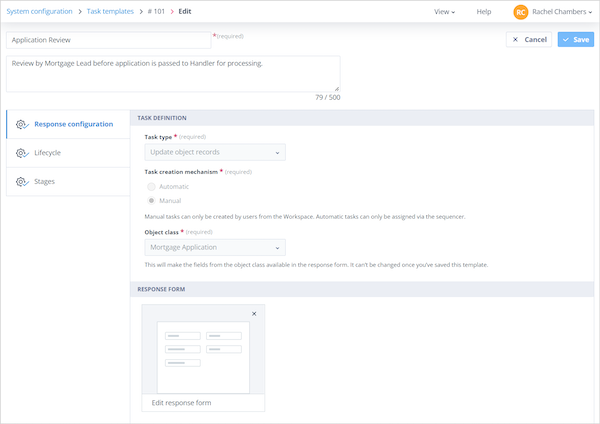Click the 79 / 500 character counter
This screenshot has width=600, height=424.
click(328, 97)
